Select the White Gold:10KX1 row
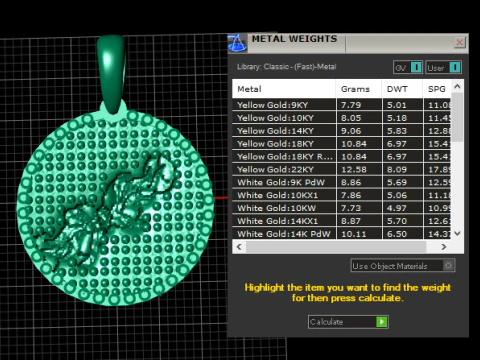480x360 pixels. click(x=342, y=195)
